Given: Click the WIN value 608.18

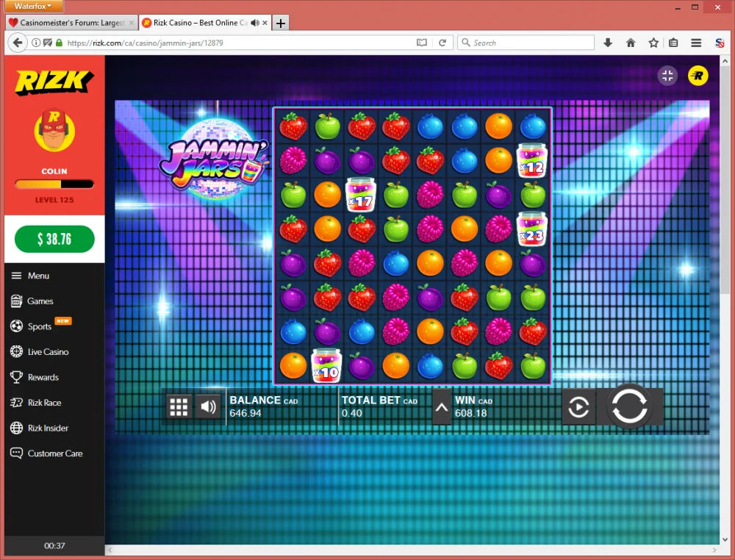Looking at the screenshot, I should (470, 413).
